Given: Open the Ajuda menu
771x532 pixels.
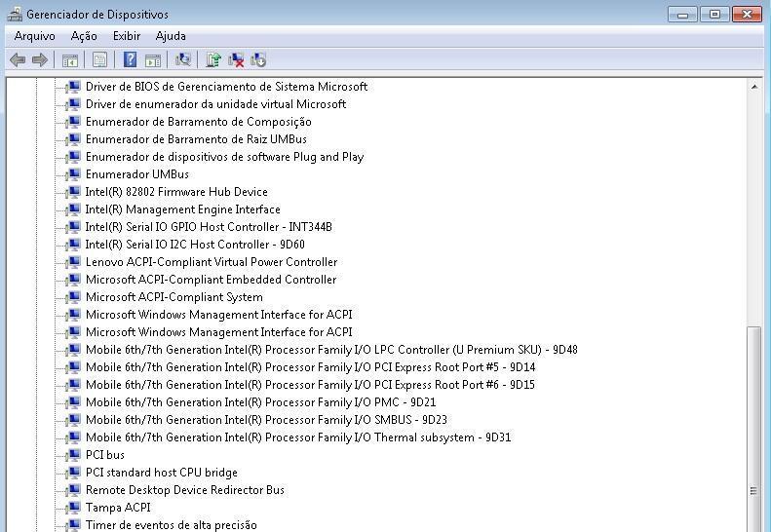Looking at the screenshot, I should pyautogui.click(x=171, y=36).
